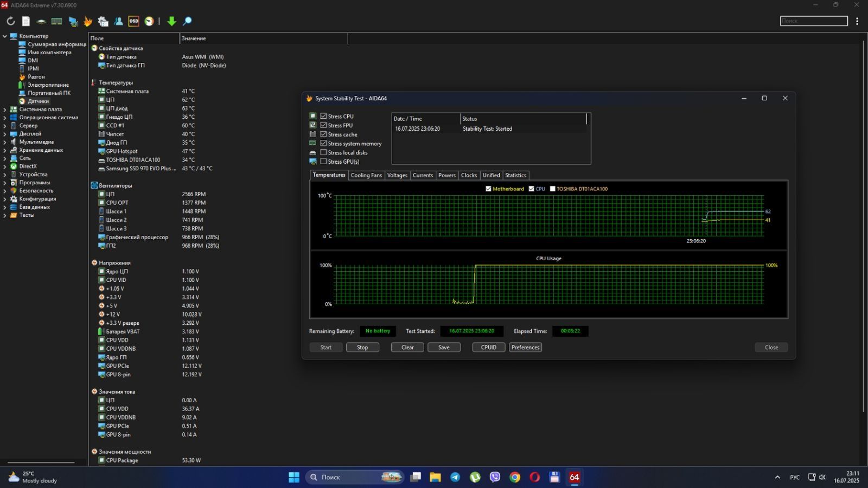The image size is (868, 488).
Task: Expand the Операционная система node
Action: coord(4,118)
